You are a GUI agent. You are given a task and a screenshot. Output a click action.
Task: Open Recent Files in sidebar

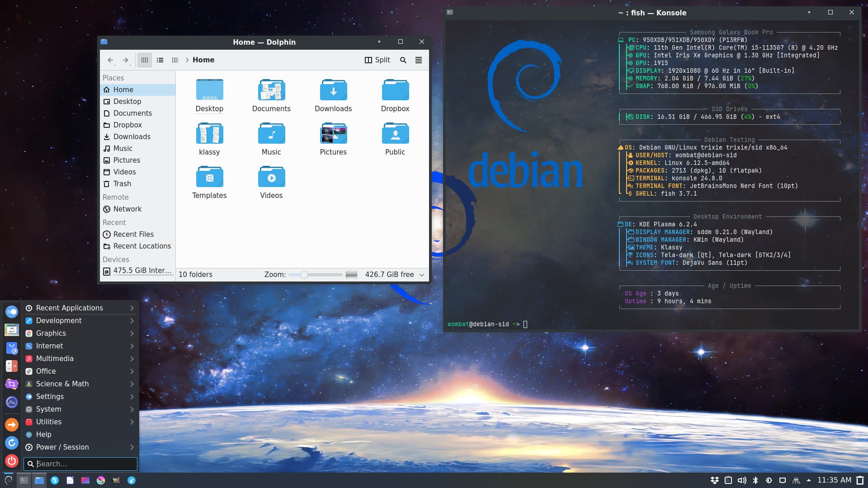click(x=137, y=235)
